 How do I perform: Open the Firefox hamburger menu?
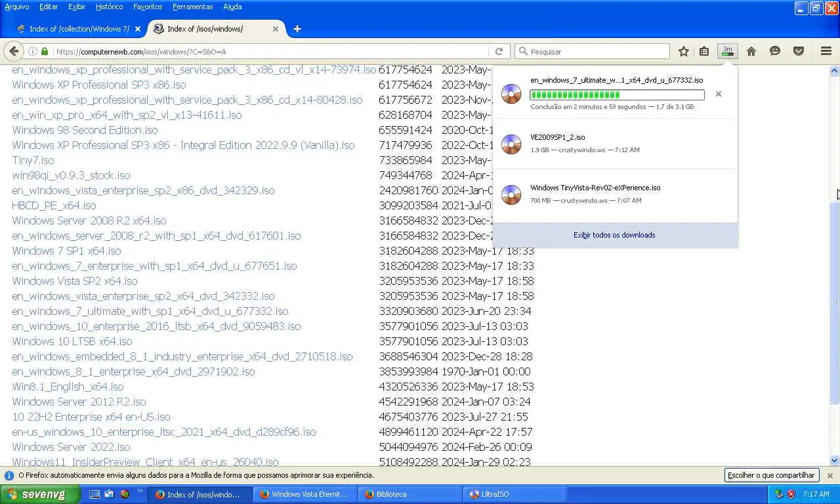tap(826, 51)
